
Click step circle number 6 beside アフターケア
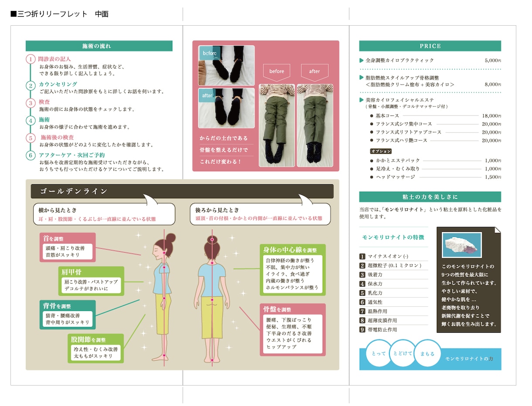point(30,156)
